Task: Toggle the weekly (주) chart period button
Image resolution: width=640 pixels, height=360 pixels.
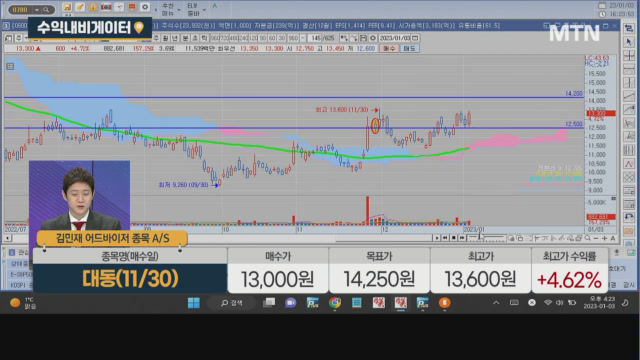Action: click(x=156, y=38)
